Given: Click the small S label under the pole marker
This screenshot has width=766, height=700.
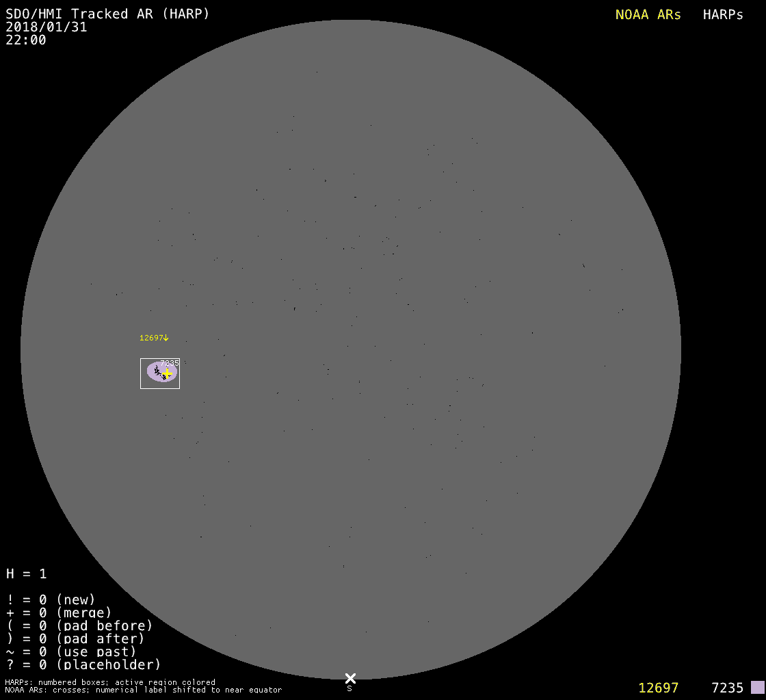Looking at the screenshot, I should tap(349, 689).
